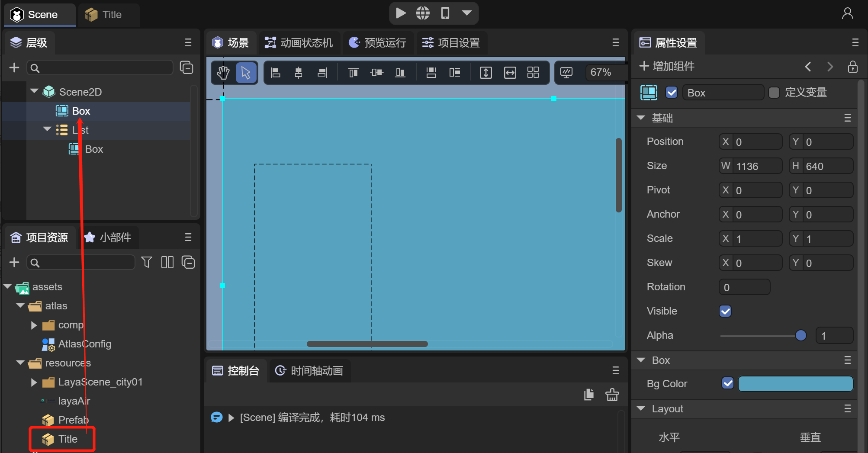868x453 pixels.
Task: Enable the 定义变量 checkbox
Action: pyautogui.click(x=774, y=93)
